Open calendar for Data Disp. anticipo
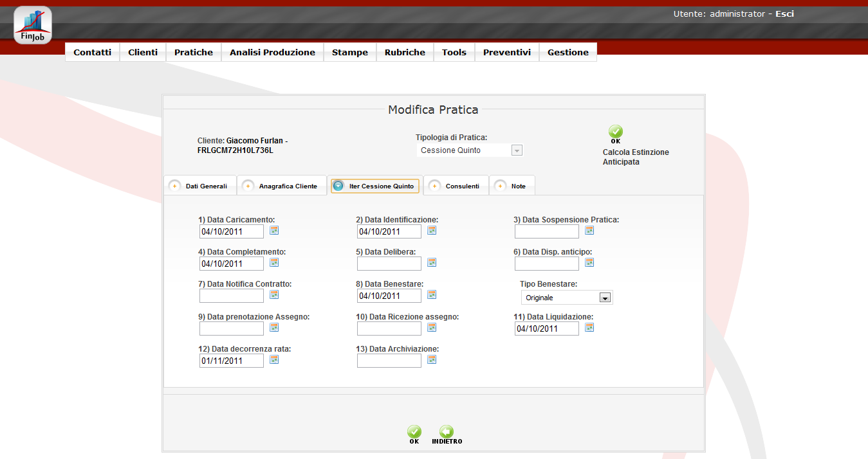This screenshot has width=868, height=459. point(589,262)
